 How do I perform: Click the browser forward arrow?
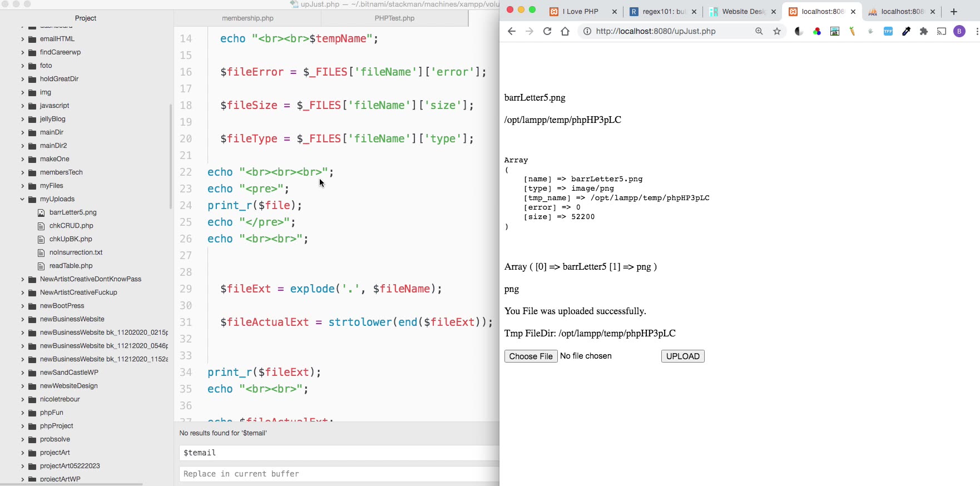click(x=529, y=31)
